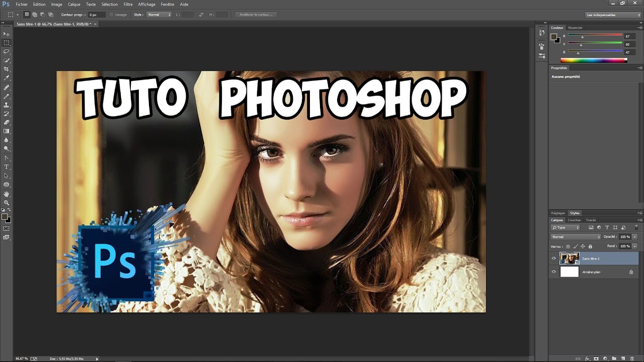The width and height of the screenshot is (644, 362).
Task: Open the Opacité slider dropdown arrow
Action: [x=635, y=237]
